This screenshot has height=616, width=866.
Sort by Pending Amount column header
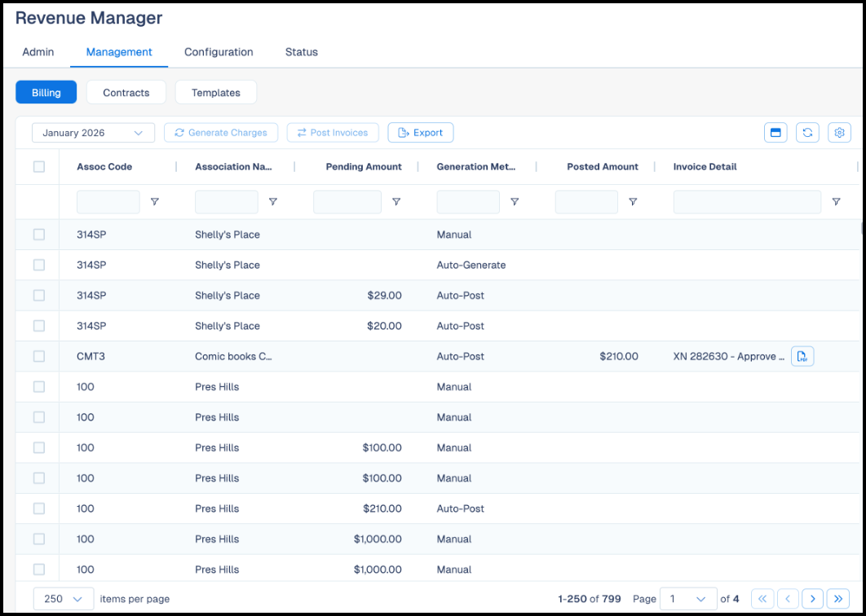click(x=364, y=167)
